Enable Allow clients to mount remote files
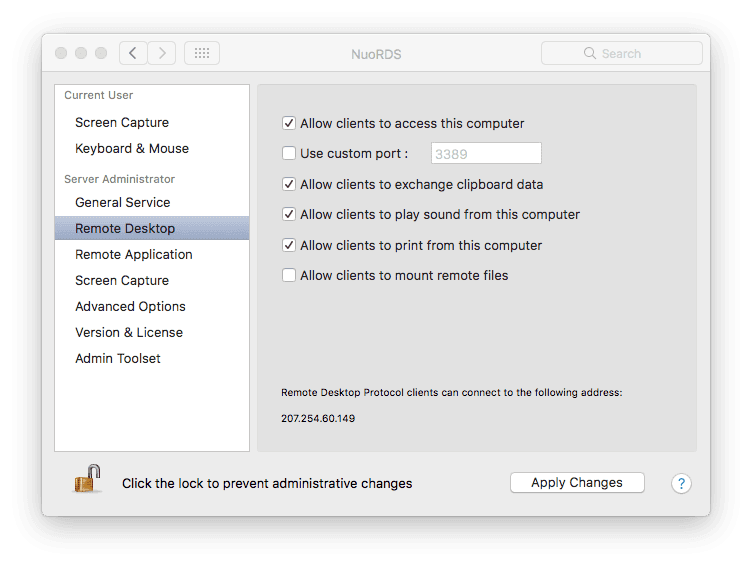Screen dimensions: 752x566 click(x=289, y=275)
